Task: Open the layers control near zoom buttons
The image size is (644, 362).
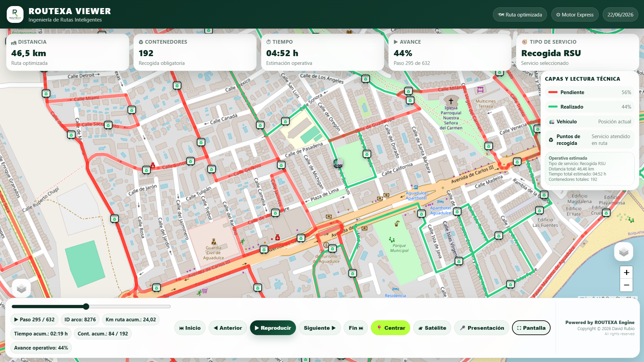Action: [624, 252]
